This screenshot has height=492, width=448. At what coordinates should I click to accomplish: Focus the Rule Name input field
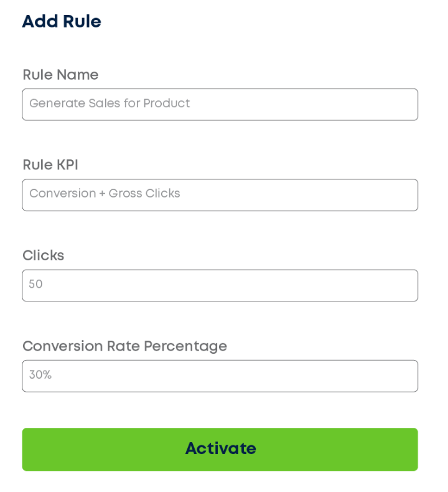pos(220,104)
